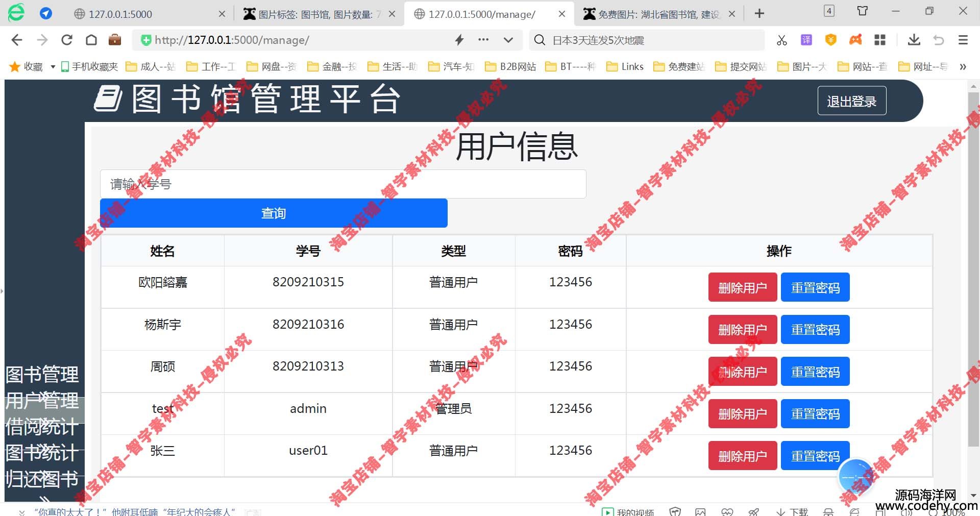Expand the address bar history dropdown
980x516 pixels.
pos(508,40)
